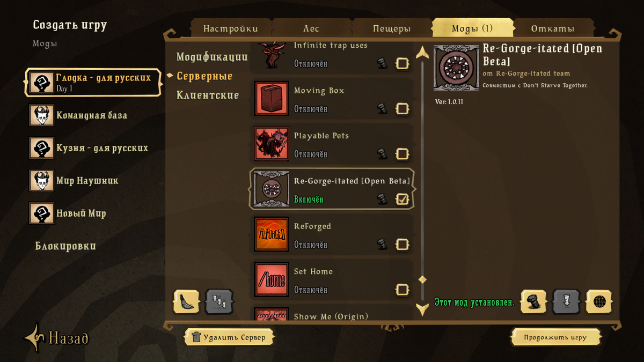
Task: Disable the Re-Gorge-itated mod checkbox
Action: point(402,200)
